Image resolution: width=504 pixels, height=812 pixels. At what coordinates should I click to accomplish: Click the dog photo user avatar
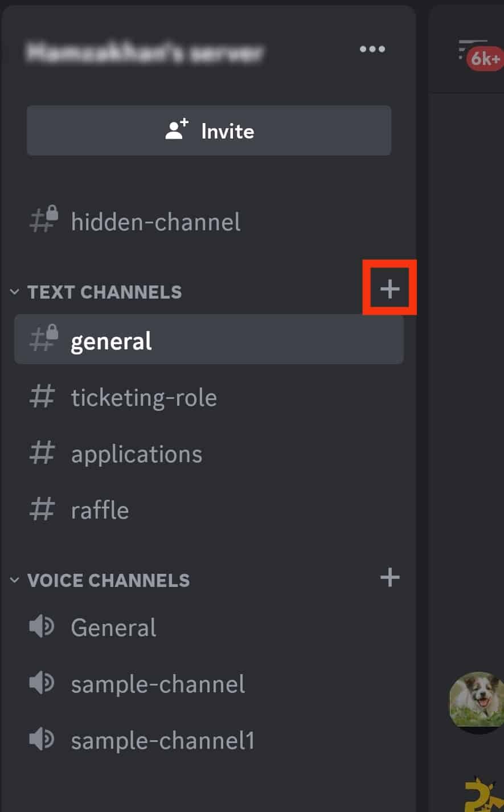[x=477, y=701]
